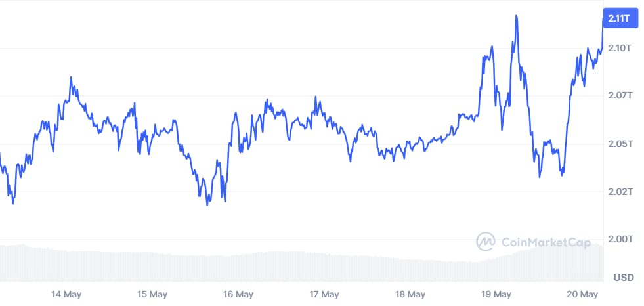Click the highest peak of the chart line
The height and width of the screenshot is (306, 644).
(517, 16)
